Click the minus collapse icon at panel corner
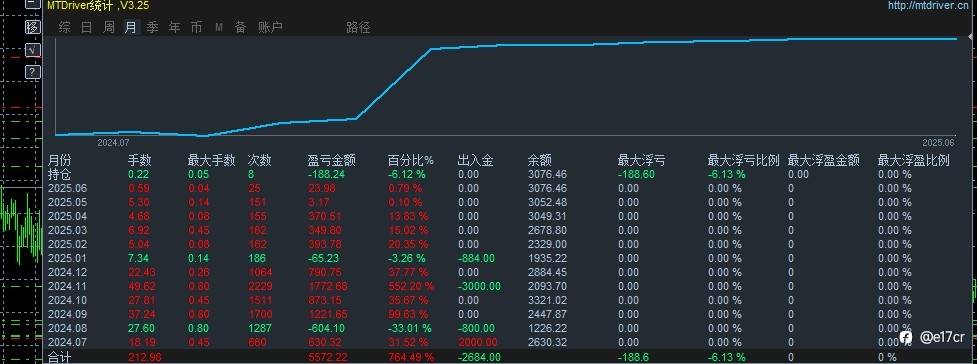The width and height of the screenshot is (977, 364). click(32, 3)
